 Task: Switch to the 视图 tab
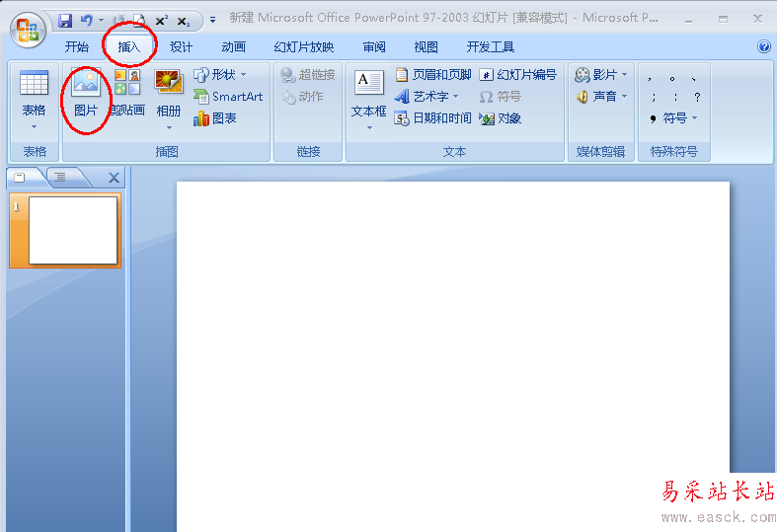point(427,47)
